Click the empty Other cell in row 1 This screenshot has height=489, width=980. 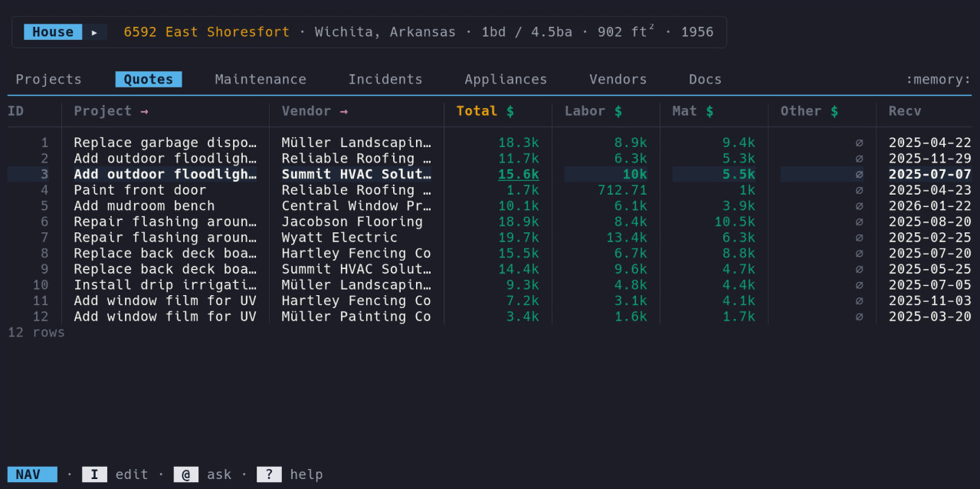point(859,143)
